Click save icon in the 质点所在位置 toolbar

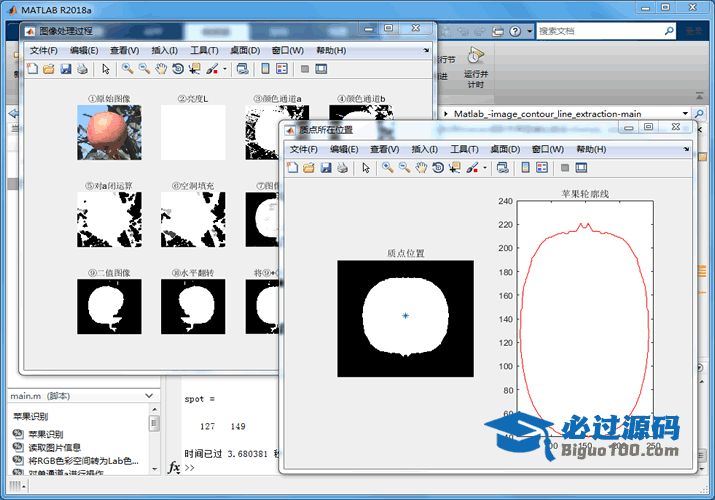tap(325, 167)
